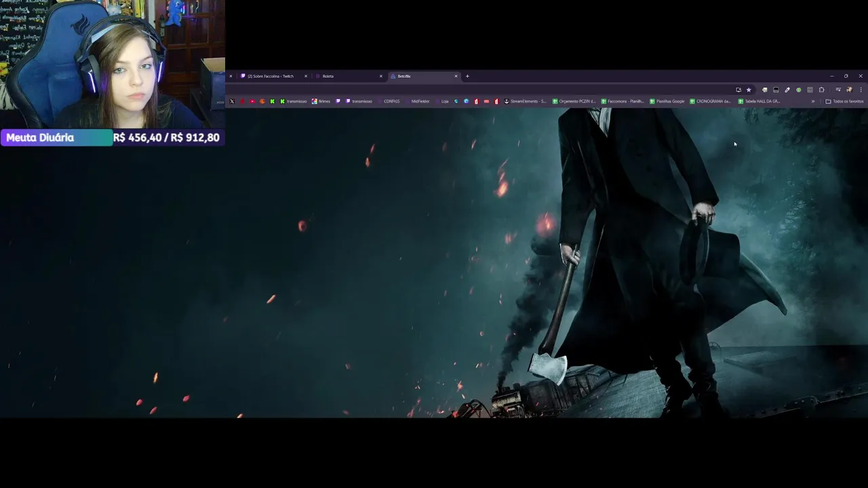Open the Chrome profile avatar

[x=849, y=89]
